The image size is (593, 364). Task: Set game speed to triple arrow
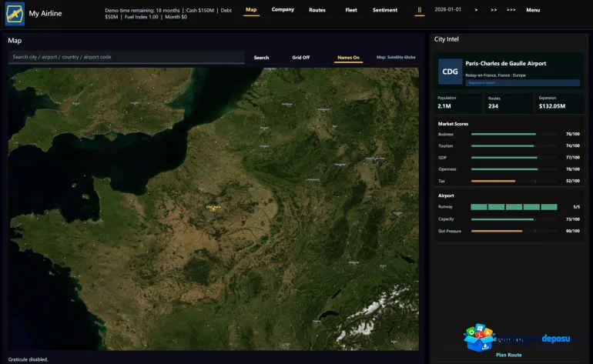[511, 10]
